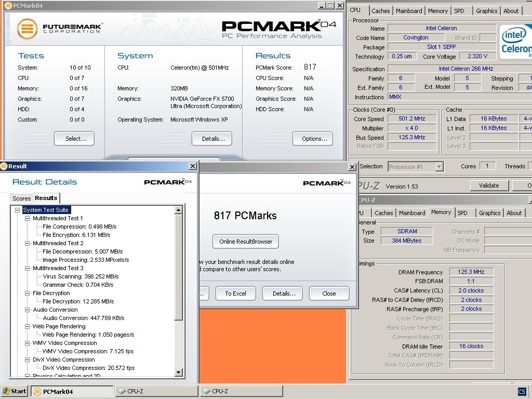Open the Processor #1 selection dropdown
Image resolution: width=532 pixels, height=399 pixels.
point(440,167)
